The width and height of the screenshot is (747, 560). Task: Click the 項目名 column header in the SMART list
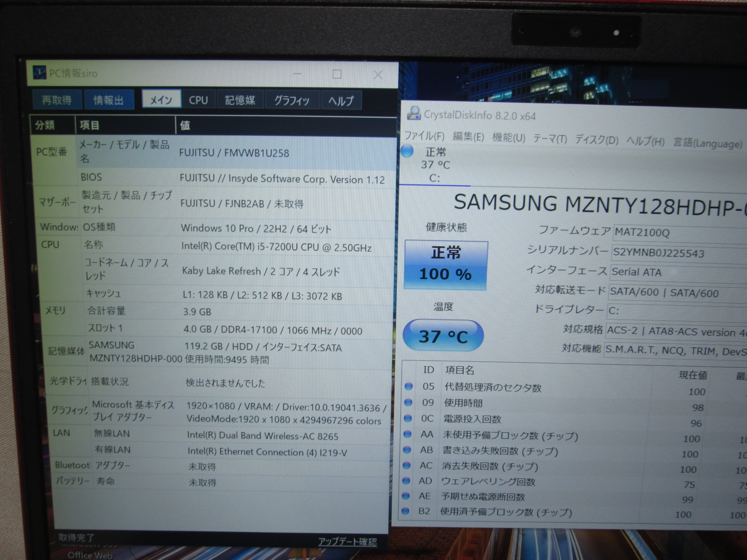tap(460, 370)
